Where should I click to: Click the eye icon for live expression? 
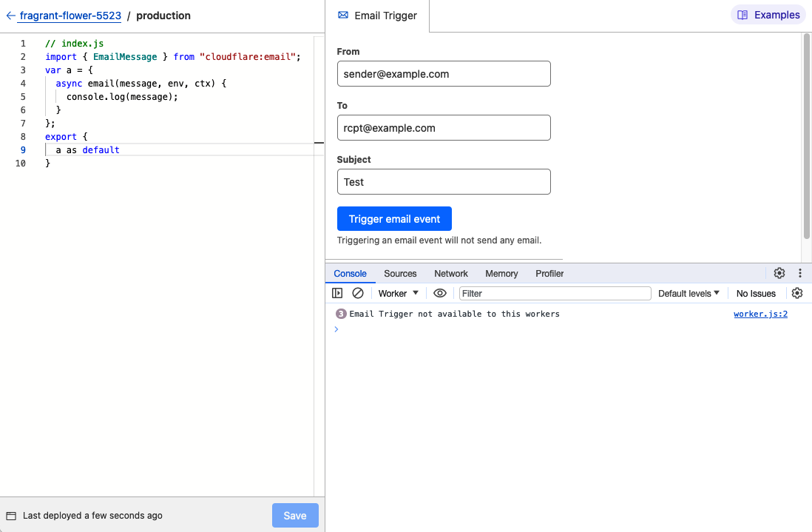pos(440,293)
